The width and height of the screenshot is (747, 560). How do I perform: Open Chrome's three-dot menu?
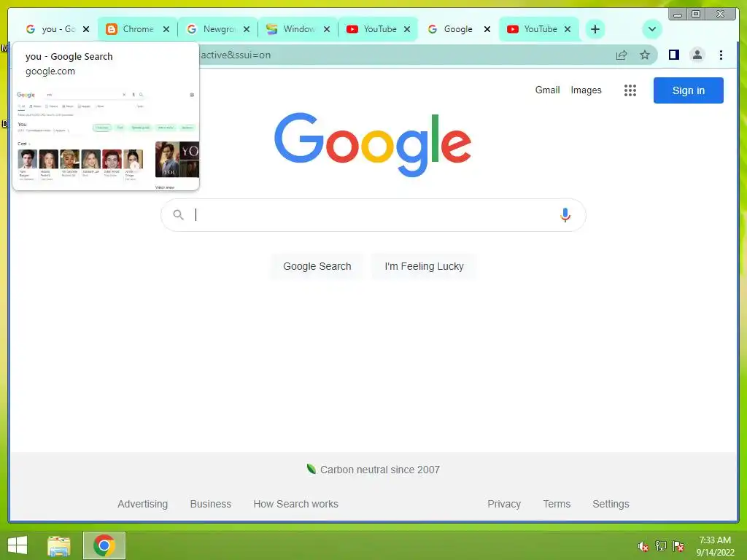[x=721, y=55]
